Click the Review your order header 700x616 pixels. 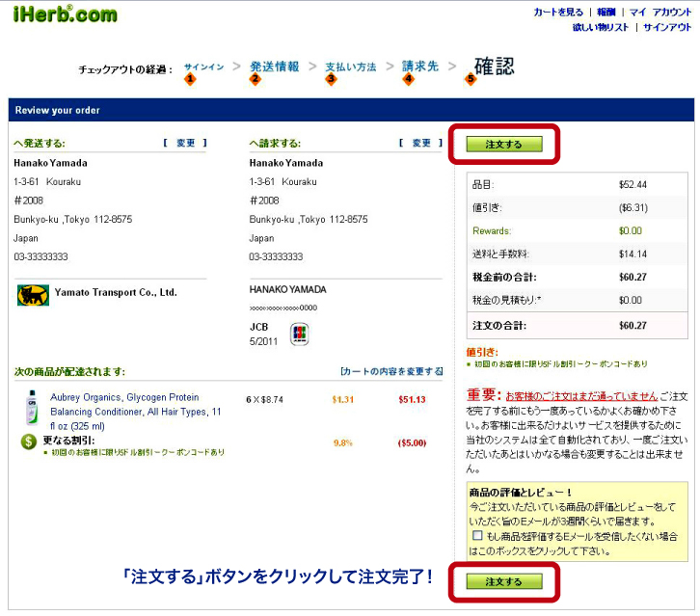tap(58, 110)
